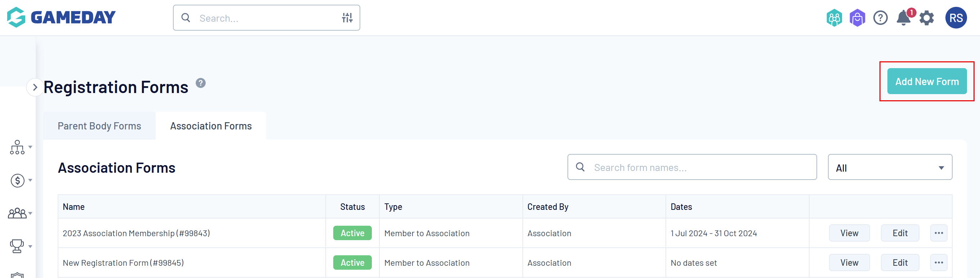The image size is (980, 278).
Task: Switch to the Parent Body Forms tab
Action: click(x=99, y=126)
